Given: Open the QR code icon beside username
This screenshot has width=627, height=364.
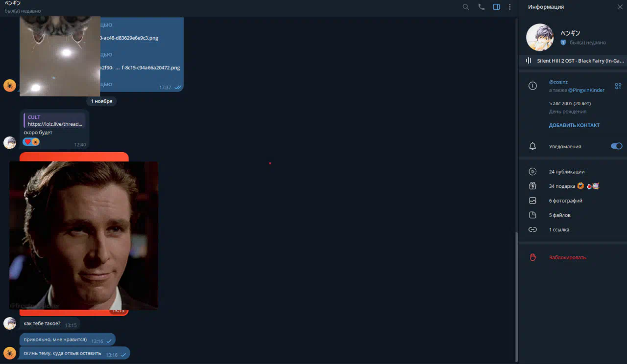Looking at the screenshot, I should [x=618, y=86].
